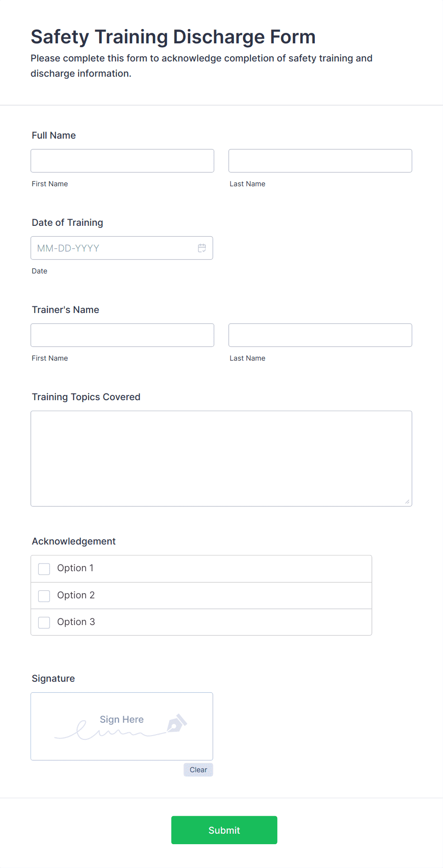Click the First Name field under Full Name
The height and width of the screenshot is (868, 443).
point(122,161)
